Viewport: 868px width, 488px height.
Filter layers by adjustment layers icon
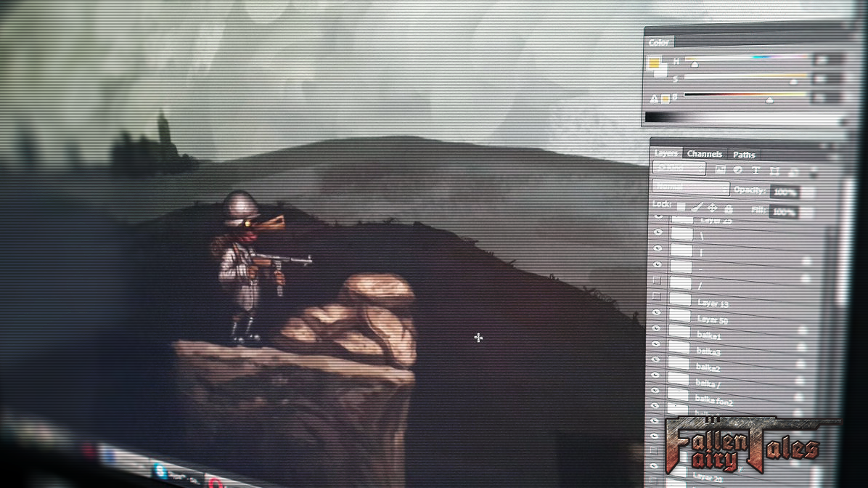coord(737,170)
